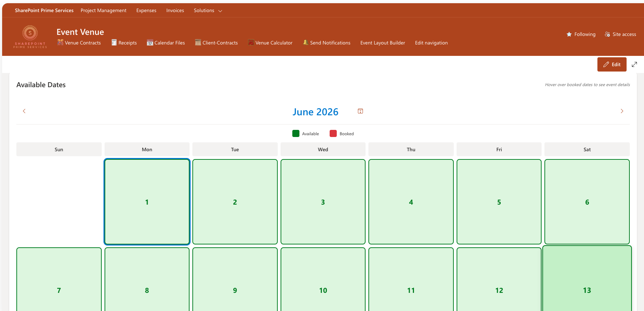
Task: Click the June 2026 month heading
Action: 315,112
